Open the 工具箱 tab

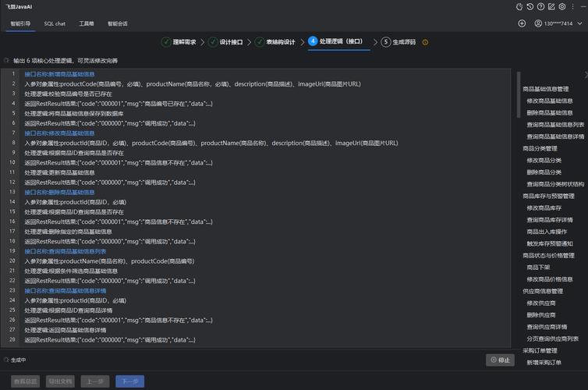pyautogui.click(x=87, y=23)
